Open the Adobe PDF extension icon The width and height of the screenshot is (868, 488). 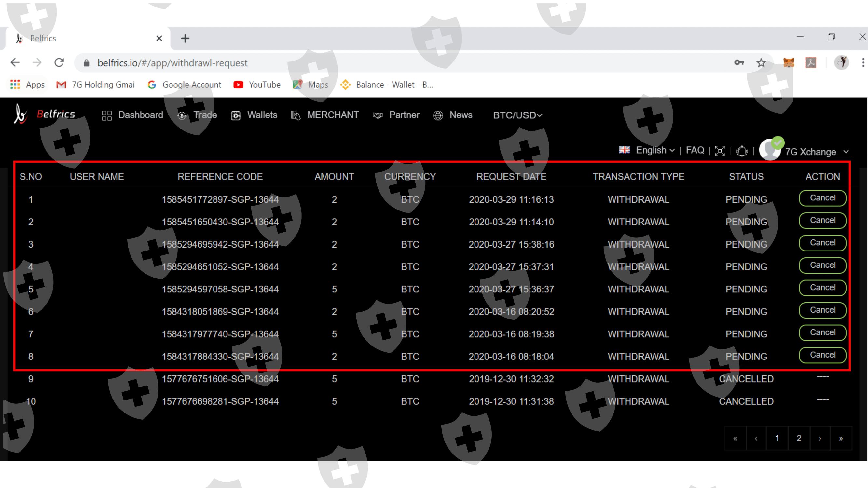810,63
